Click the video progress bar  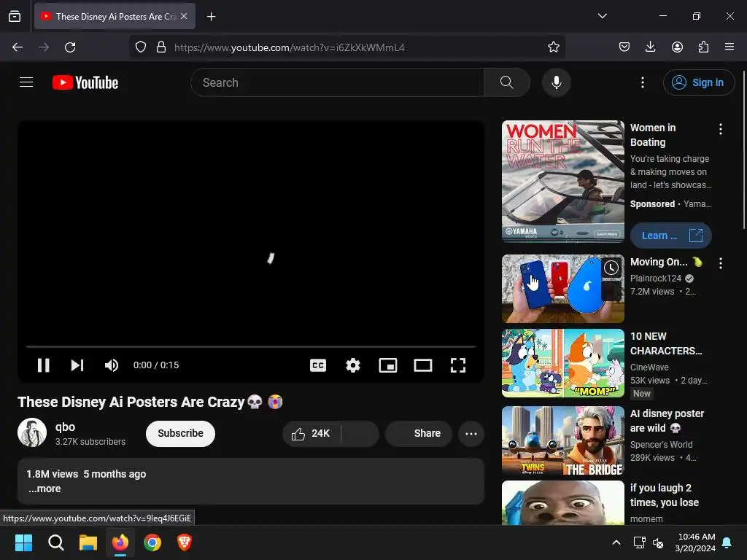click(251, 346)
